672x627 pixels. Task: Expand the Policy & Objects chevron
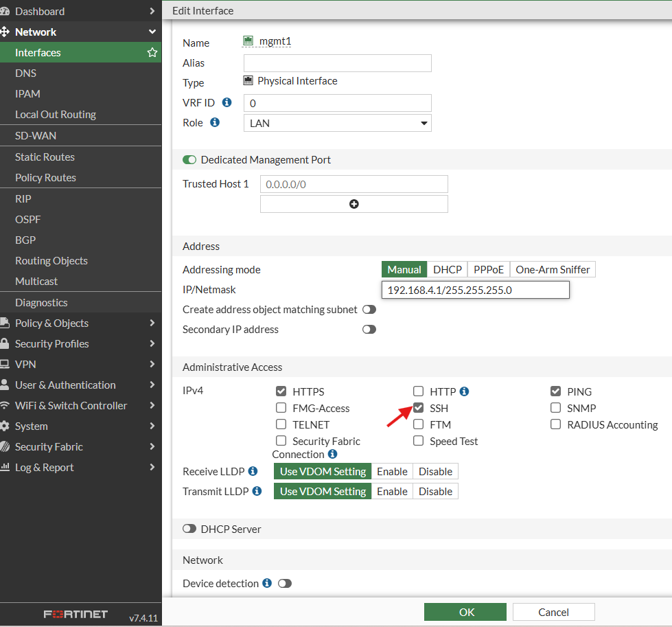(x=152, y=323)
